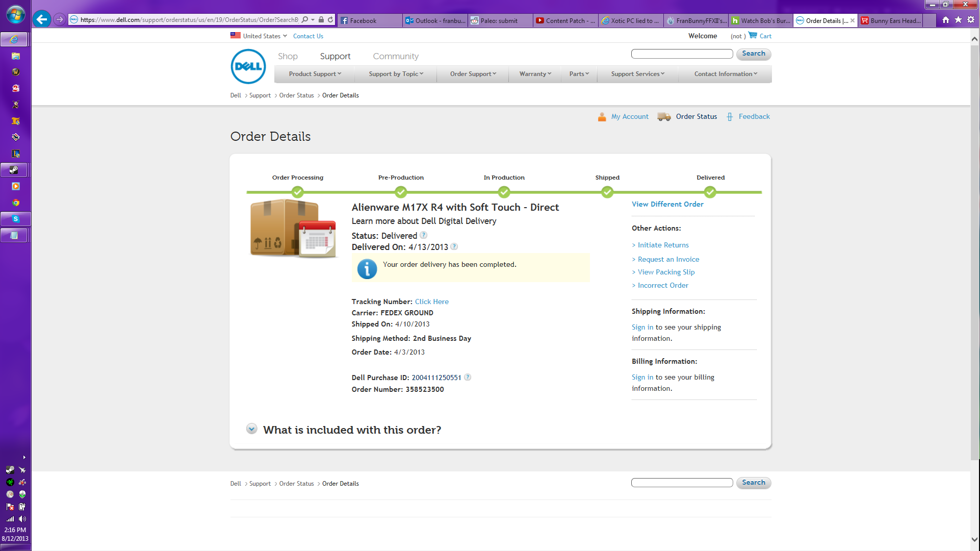Open browser home page icon
Screen dimensions: 980x551
coord(946,20)
